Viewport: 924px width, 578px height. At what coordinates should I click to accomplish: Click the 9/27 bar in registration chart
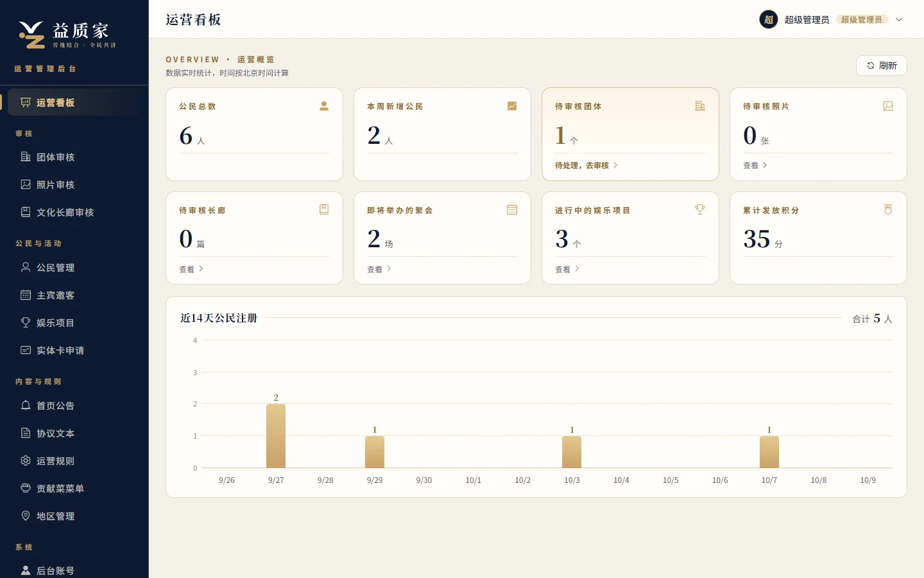[x=276, y=436]
